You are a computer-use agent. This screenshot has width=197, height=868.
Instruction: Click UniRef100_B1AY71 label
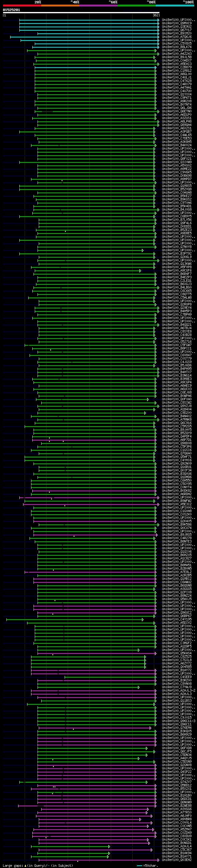click(x=177, y=856)
